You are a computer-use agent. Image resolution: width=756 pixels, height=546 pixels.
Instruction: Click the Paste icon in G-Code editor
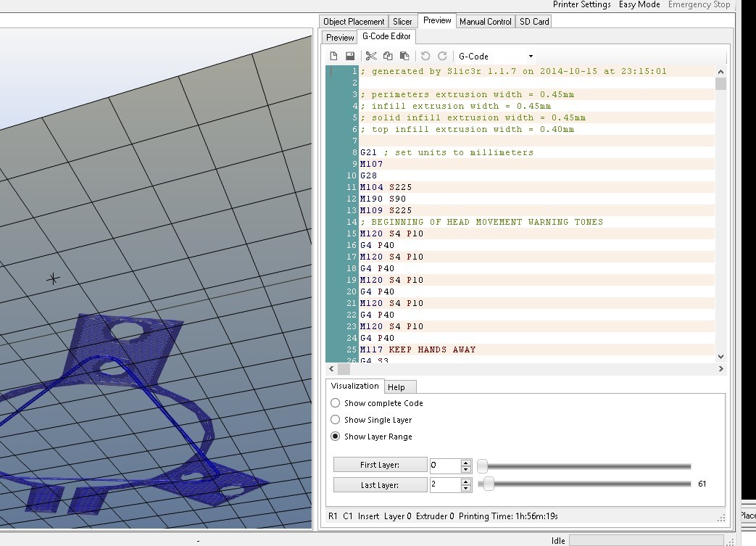(x=404, y=56)
